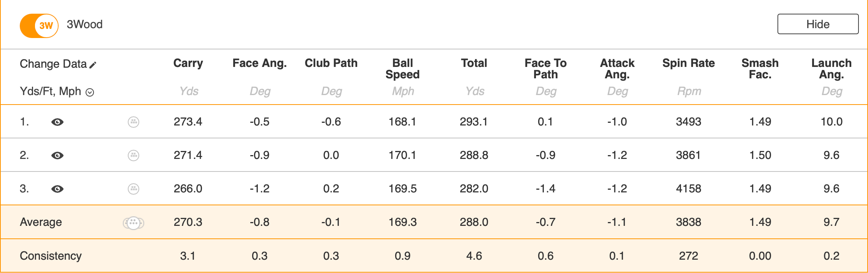
Task: Select the Ball Speed column header
Action: pyautogui.click(x=402, y=68)
